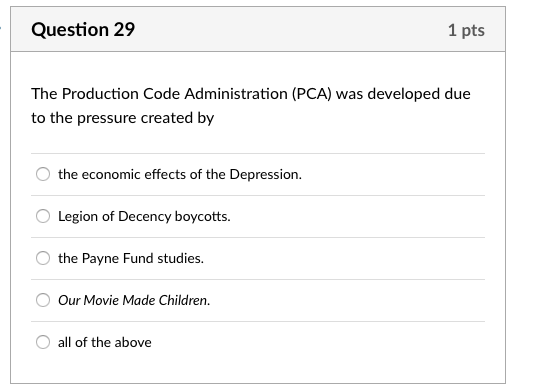Viewport: 533px width, 391px height.
Task: Click the empty area below 'all of the above'
Action: click(258, 369)
